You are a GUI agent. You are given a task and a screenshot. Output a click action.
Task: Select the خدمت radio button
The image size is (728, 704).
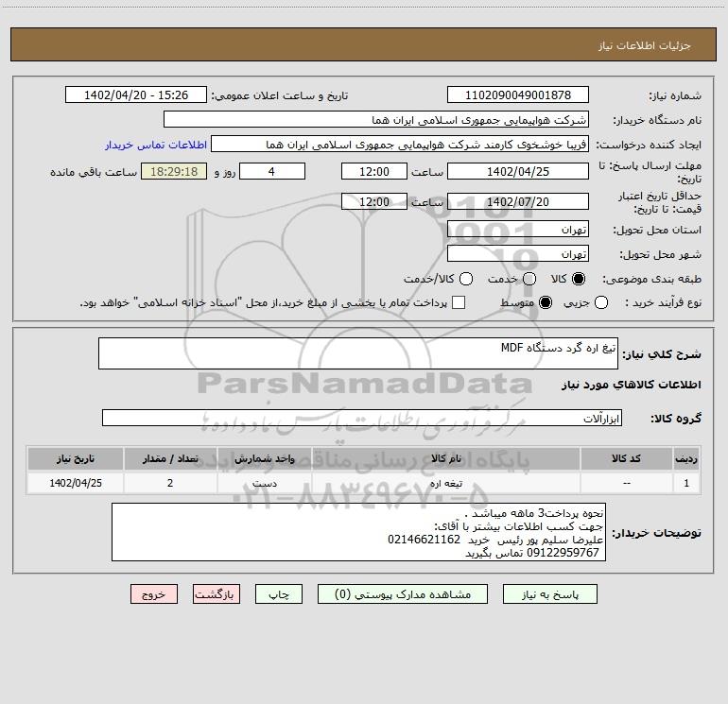pyautogui.click(x=529, y=279)
